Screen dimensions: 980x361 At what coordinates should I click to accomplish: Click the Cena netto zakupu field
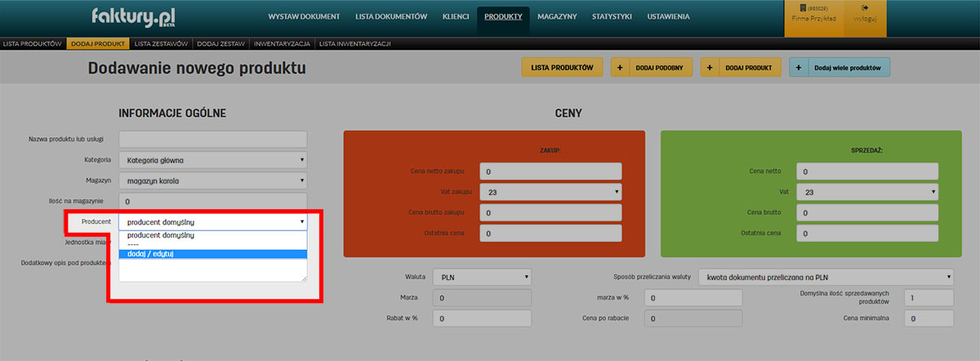pyautogui.click(x=550, y=172)
